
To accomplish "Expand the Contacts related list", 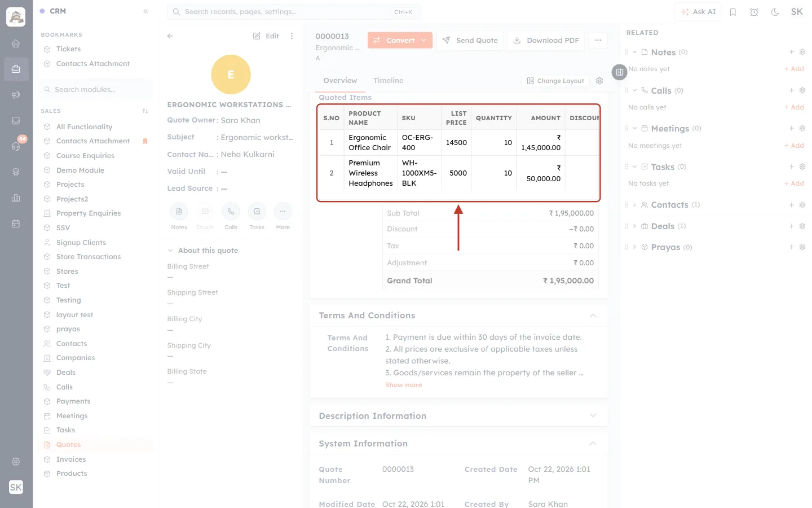I will (x=634, y=205).
